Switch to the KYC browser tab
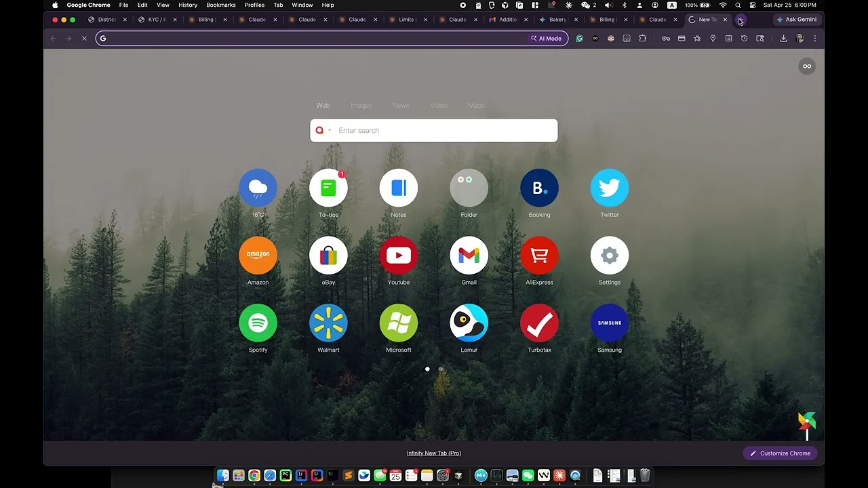Screen dimensions: 868x488 pos(157,20)
